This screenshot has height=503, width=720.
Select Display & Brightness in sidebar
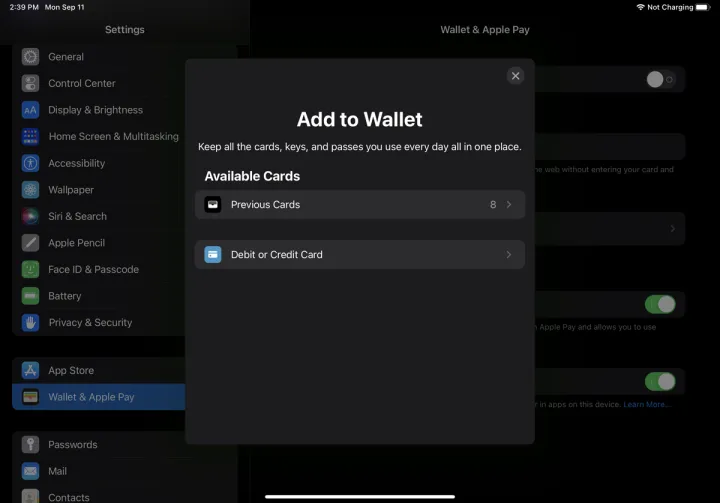click(x=95, y=110)
